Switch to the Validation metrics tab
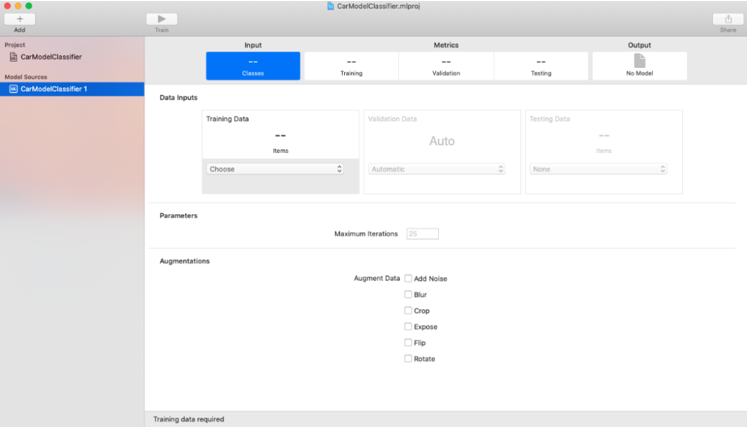The width and height of the screenshot is (750, 427). coord(446,66)
